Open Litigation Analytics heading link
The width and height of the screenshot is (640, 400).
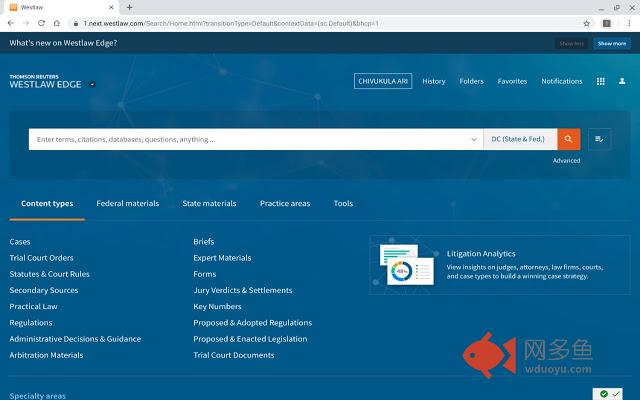click(481, 253)
